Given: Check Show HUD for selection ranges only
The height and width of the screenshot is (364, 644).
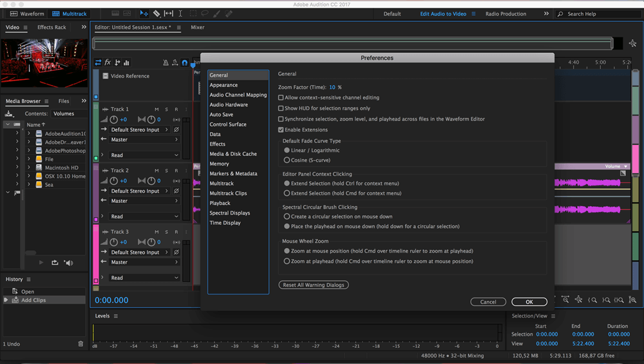Looking at the screenshot, I should coord(281,108).
